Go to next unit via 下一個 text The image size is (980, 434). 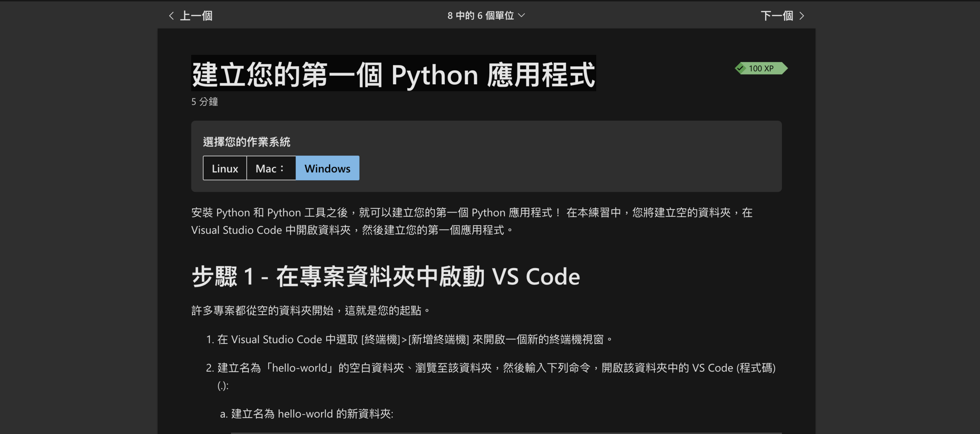point(777,16)
